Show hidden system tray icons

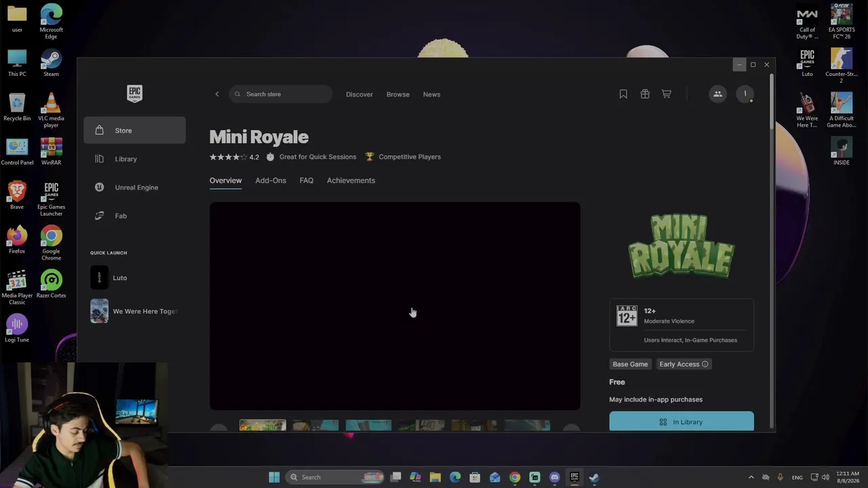pos(751,477)
